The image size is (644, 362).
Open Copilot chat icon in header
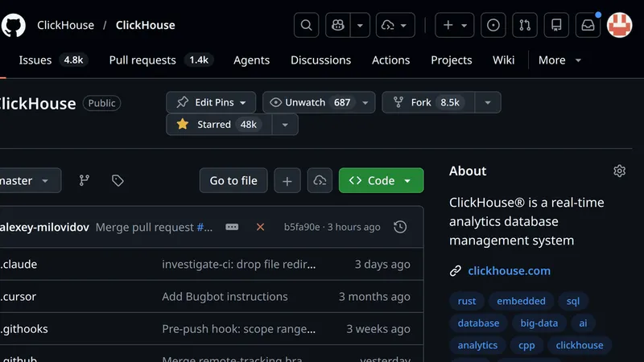coord(337,25)
